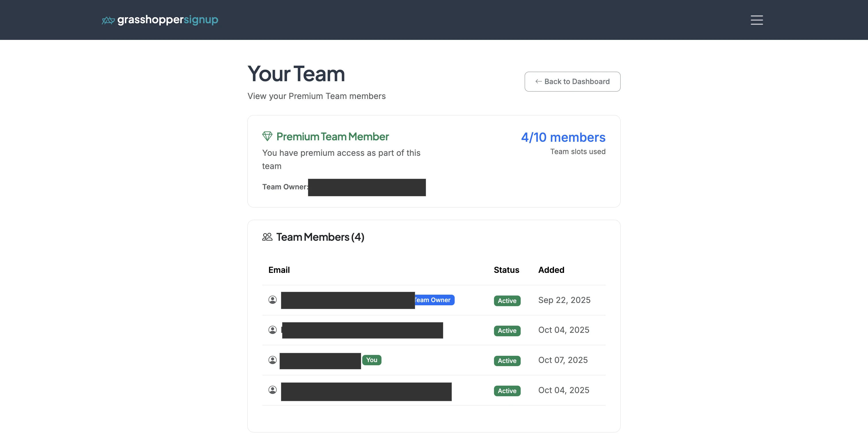The height and width of the screenshot is (439, 868).
Task: Click the grasshopper logo icon
Action: [x=108, y=20]
